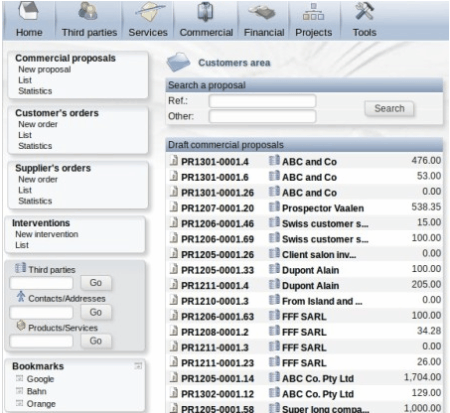Open proposal PR1301-0001.26

pos(217,193)
